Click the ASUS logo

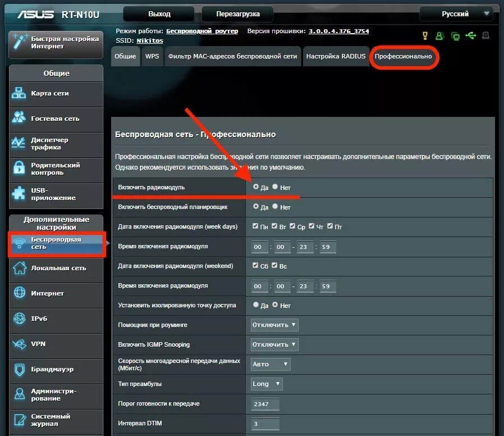tap(36, 14)
